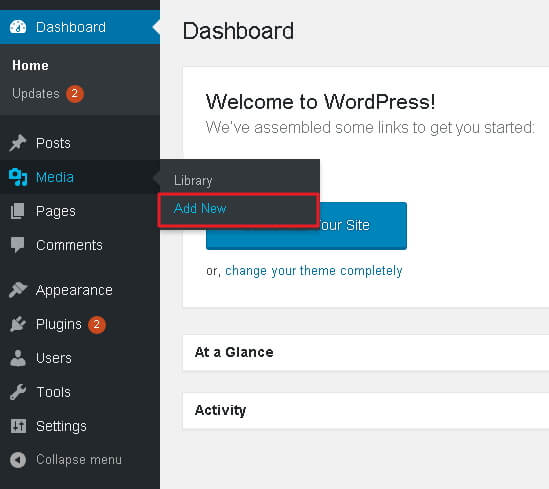Click the blue Your Site button
Screen dimensions: 549x489
pos(362,226)
